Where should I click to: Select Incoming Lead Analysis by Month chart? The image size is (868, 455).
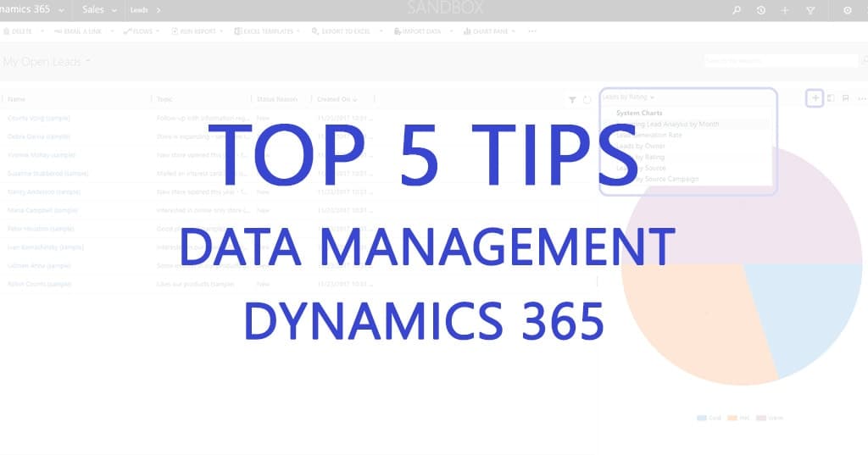pos(668,124)
